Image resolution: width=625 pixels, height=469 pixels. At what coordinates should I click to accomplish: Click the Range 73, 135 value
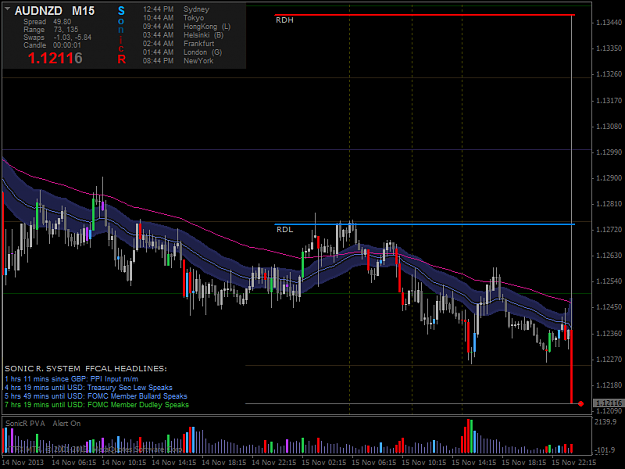(x=66, y=30)
